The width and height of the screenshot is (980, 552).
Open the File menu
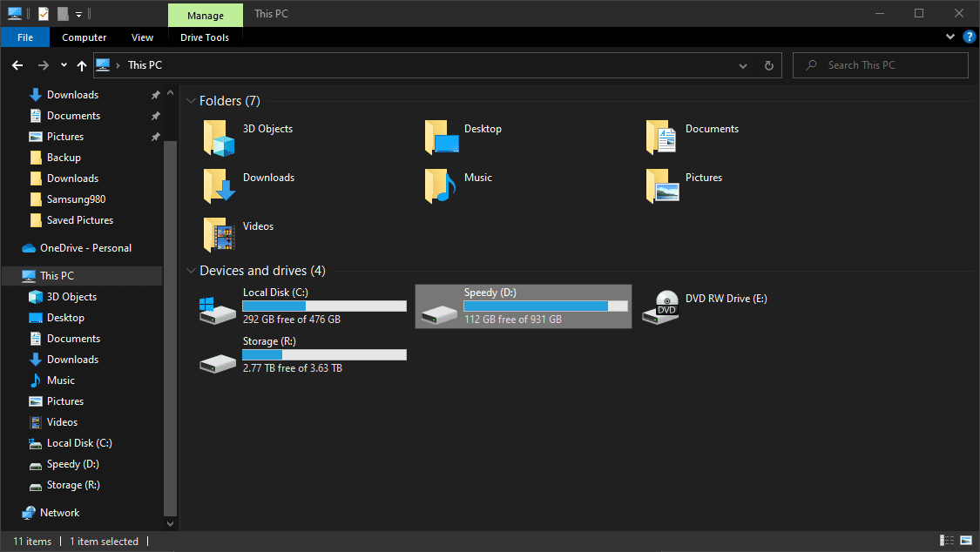(25, 37)
